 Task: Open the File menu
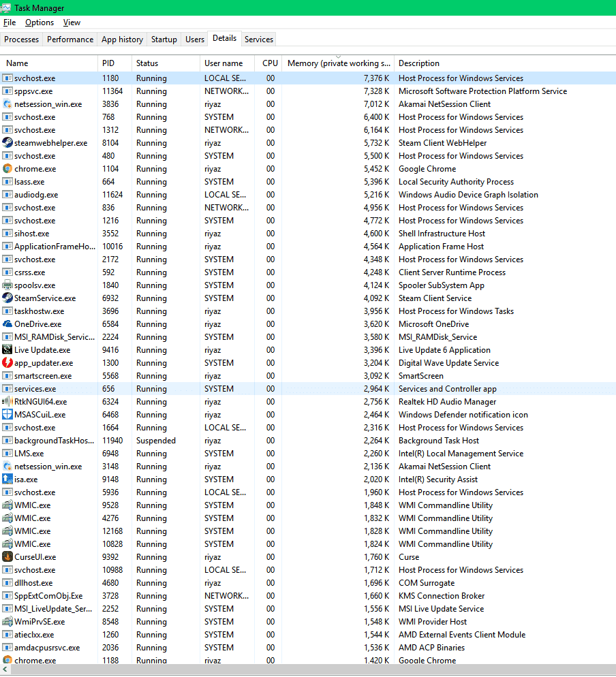tap(10, 22)
